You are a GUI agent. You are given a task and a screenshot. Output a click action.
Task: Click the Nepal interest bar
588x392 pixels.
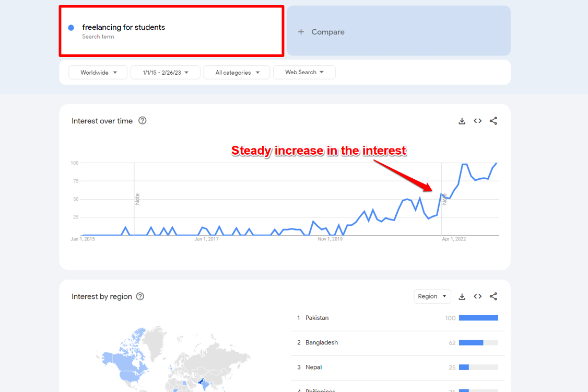(x=464, y=367)
